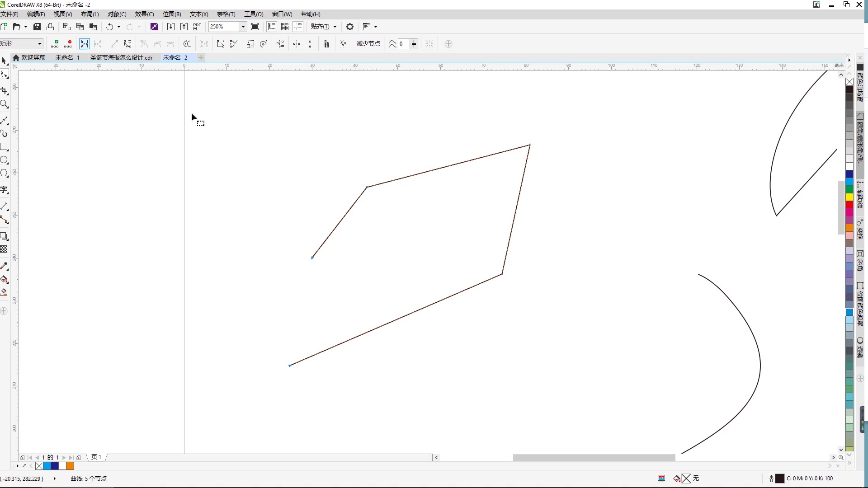This screenshot has height=488, width=868.
Task: Click the Select all nodes icon
Action: point(344,44)
